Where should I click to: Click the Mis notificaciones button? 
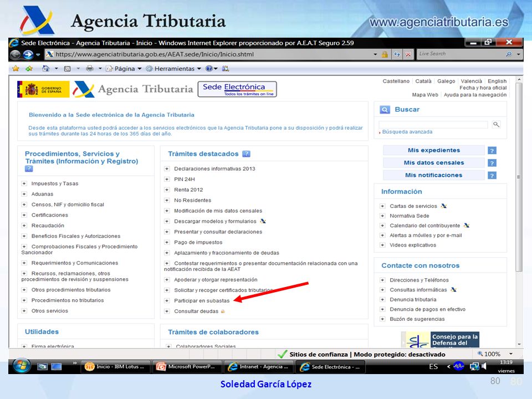(x=433, y=176)
